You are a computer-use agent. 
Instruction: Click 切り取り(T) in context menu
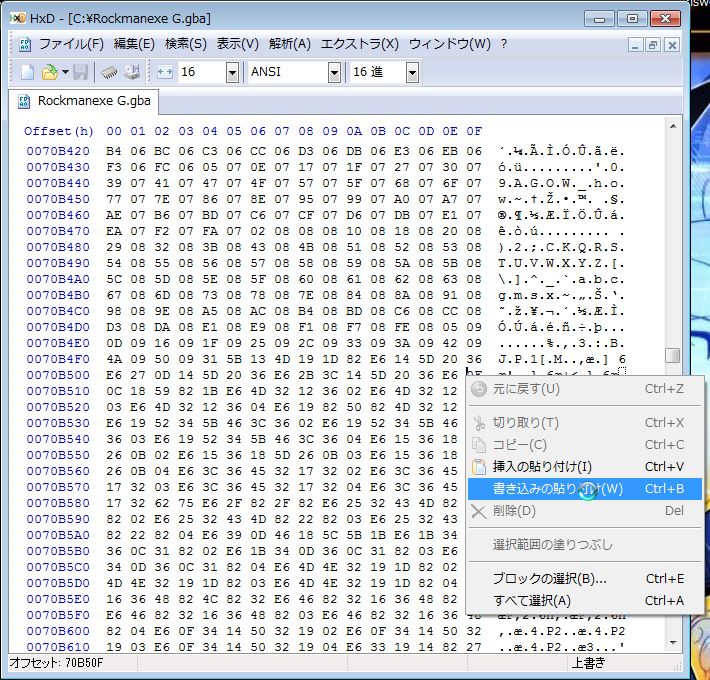(585, 423)
